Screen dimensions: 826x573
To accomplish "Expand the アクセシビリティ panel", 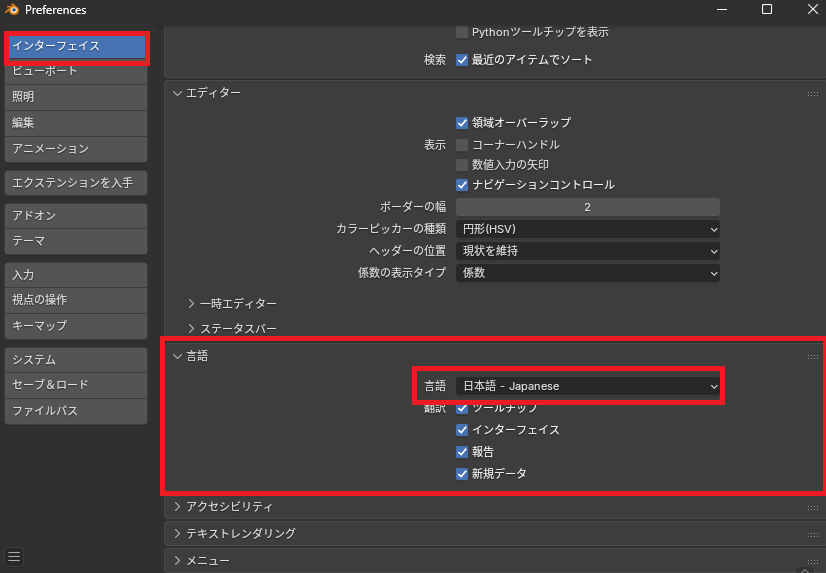I will (x=229, y=507).
